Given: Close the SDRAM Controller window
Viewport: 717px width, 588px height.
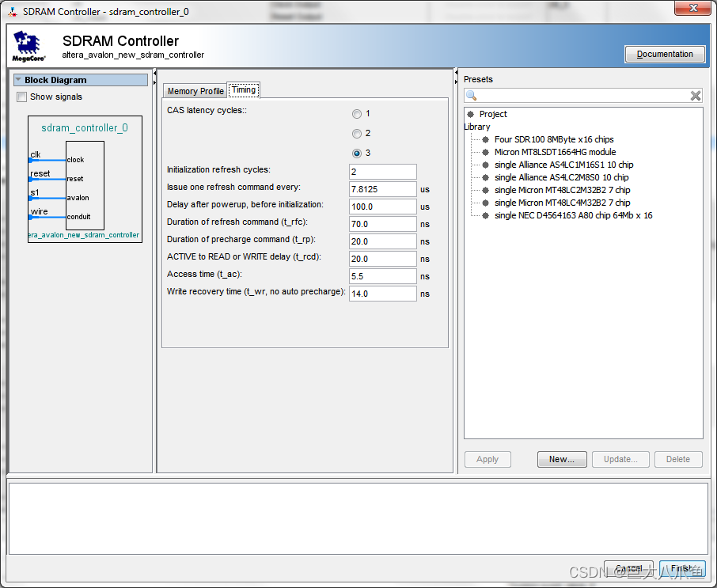Looking at the screenshot, I should point(693,8).
